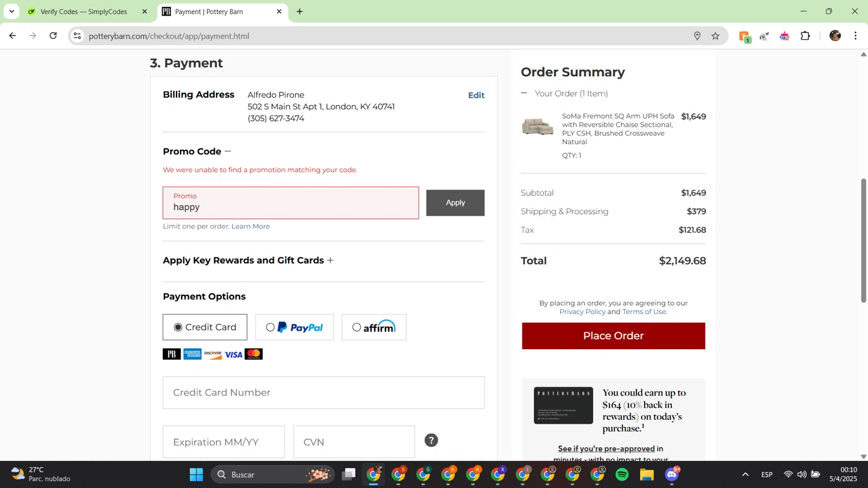This screenshot has height=488, width=868.
Task: Open the gray extension icon beside coupon extension
Action: pos(764,36)
